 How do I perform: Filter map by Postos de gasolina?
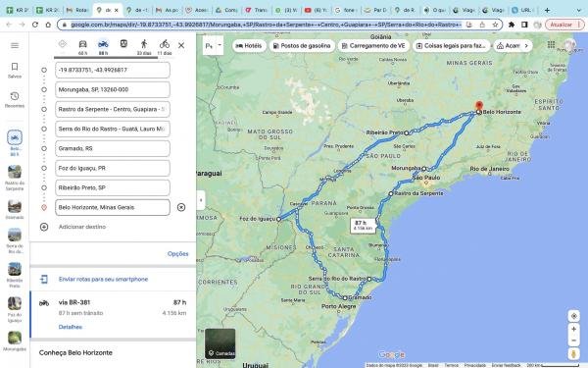[x=302, y=46]
